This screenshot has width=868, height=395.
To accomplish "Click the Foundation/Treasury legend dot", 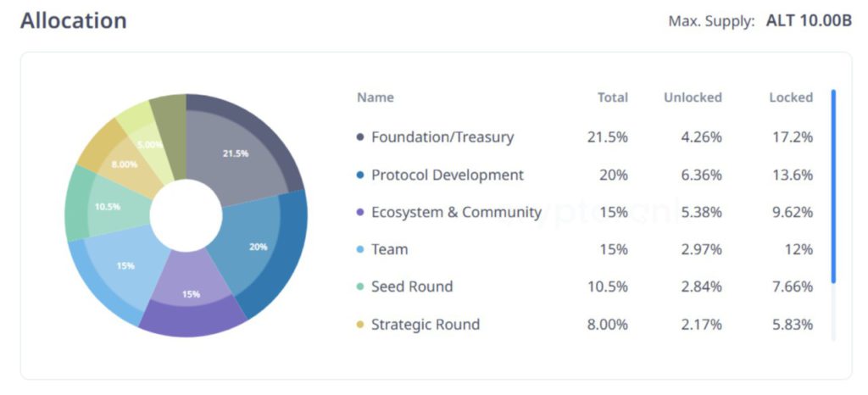I will coord(361,137).
